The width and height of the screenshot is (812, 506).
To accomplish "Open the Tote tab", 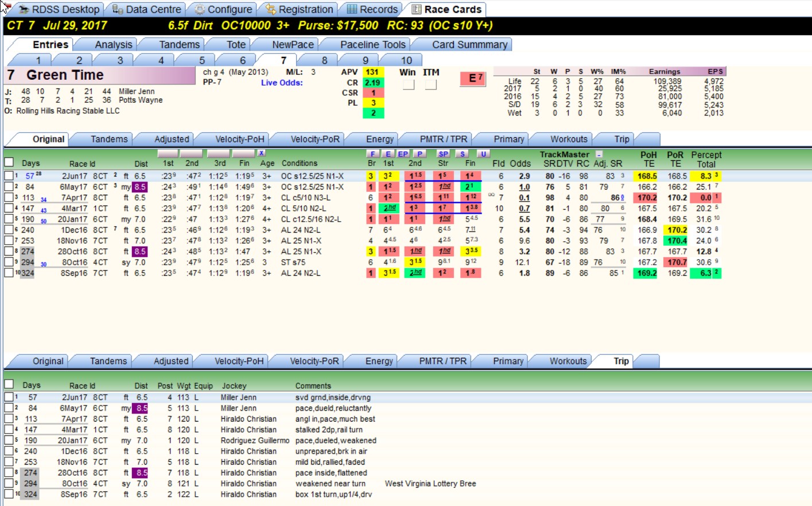I will (236, 45).
